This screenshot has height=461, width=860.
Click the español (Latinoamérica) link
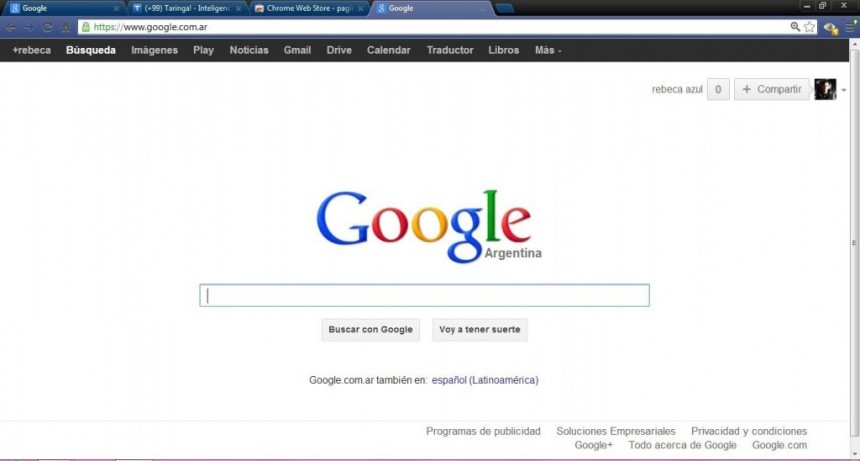coord(485,380)
